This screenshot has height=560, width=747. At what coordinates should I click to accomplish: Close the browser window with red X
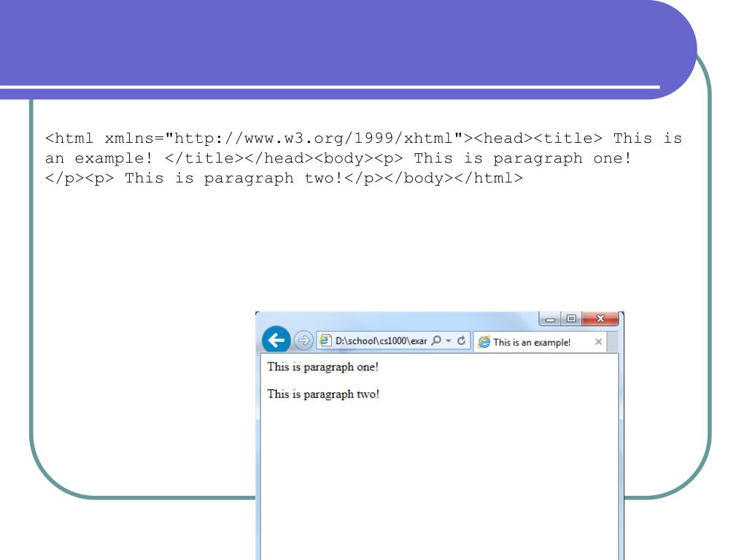[600, 319]
